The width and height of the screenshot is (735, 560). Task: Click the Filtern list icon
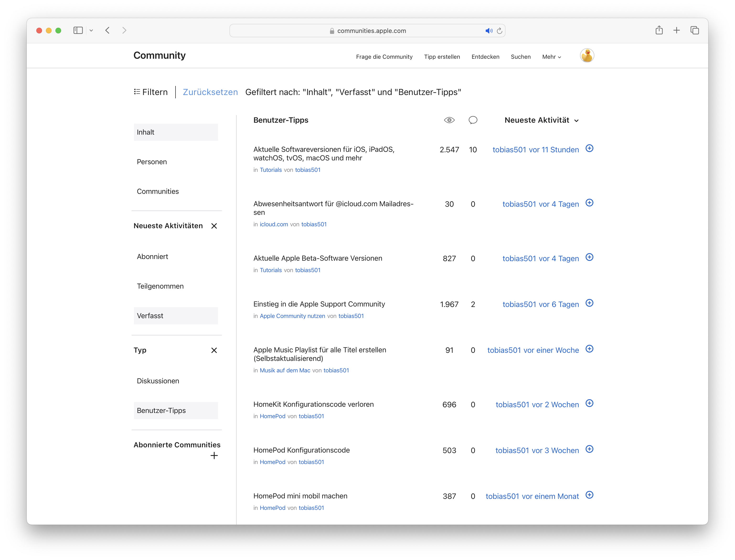[137, 92]
